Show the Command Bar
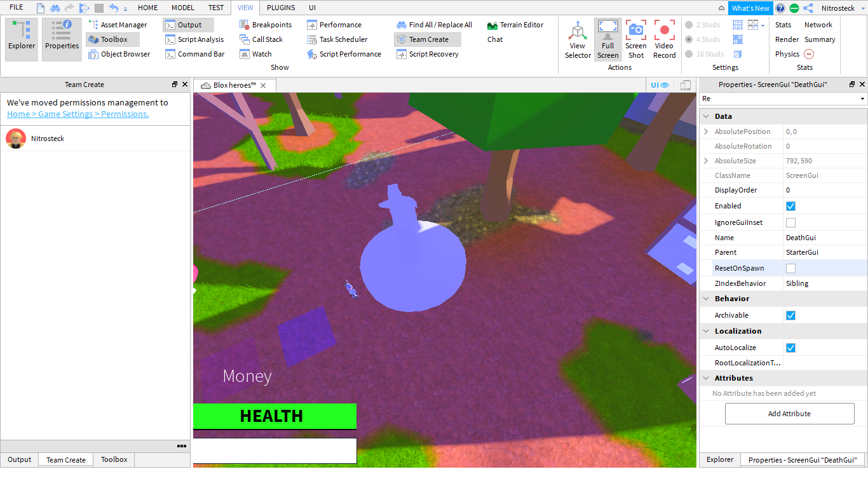The height and width of the screenshot is (488, 868). [x=195, y=54]
